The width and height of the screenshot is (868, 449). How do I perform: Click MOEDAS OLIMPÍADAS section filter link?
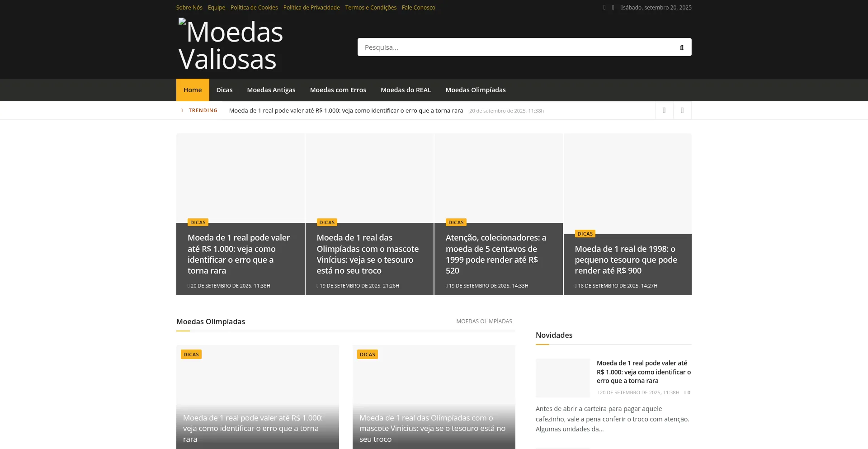click(484, 321)
